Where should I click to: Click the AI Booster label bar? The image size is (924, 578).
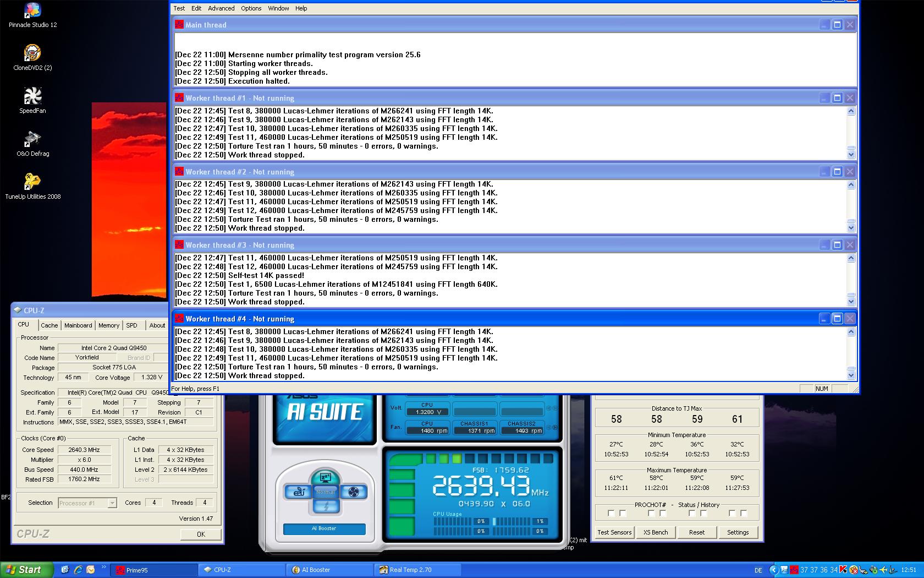[x=324, y=528]
